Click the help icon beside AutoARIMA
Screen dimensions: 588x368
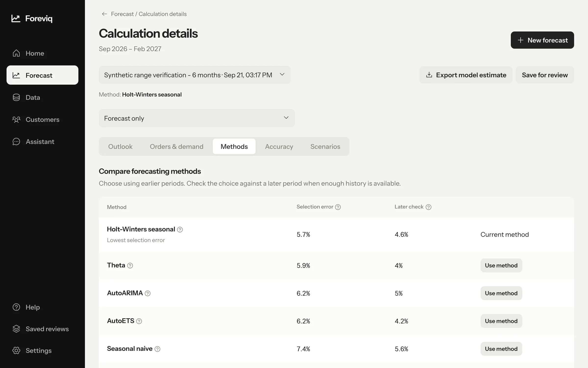pos(147,293)
